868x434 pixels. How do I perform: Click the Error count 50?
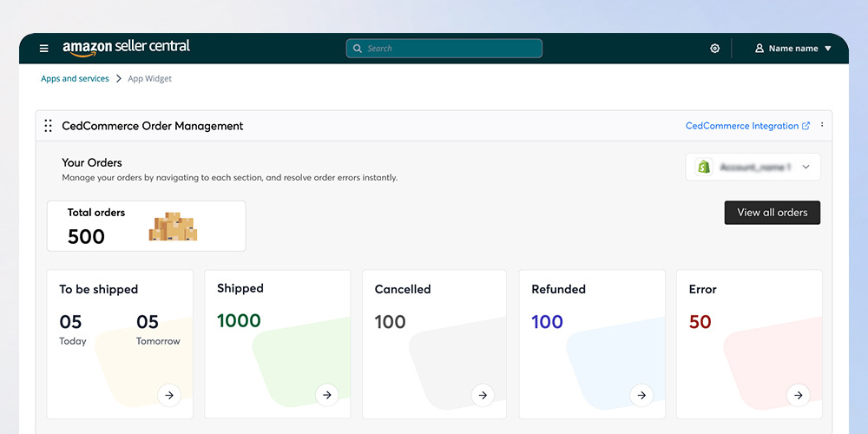click(700, 322)
